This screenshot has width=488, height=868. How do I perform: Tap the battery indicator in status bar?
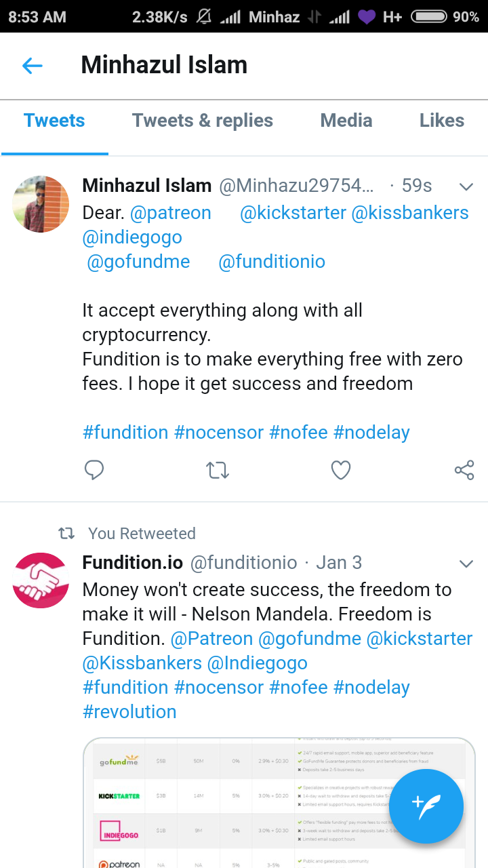coord(429,17)
